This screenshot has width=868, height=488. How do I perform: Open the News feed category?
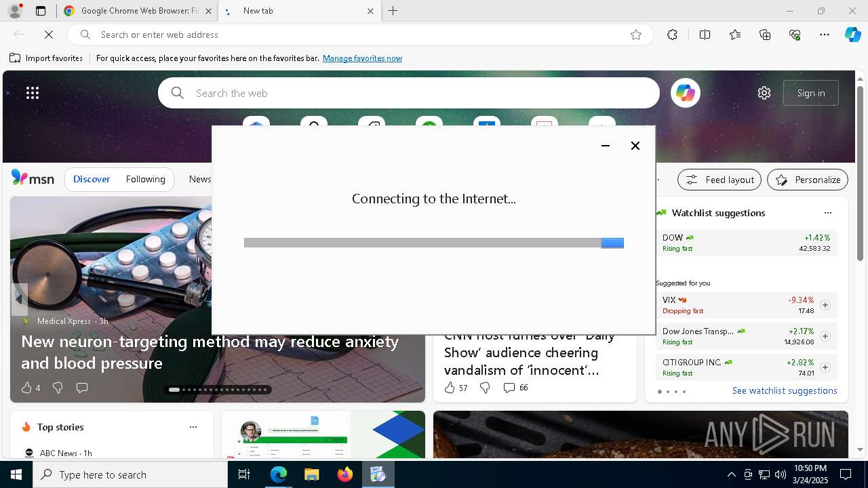(x=200, y=179)
